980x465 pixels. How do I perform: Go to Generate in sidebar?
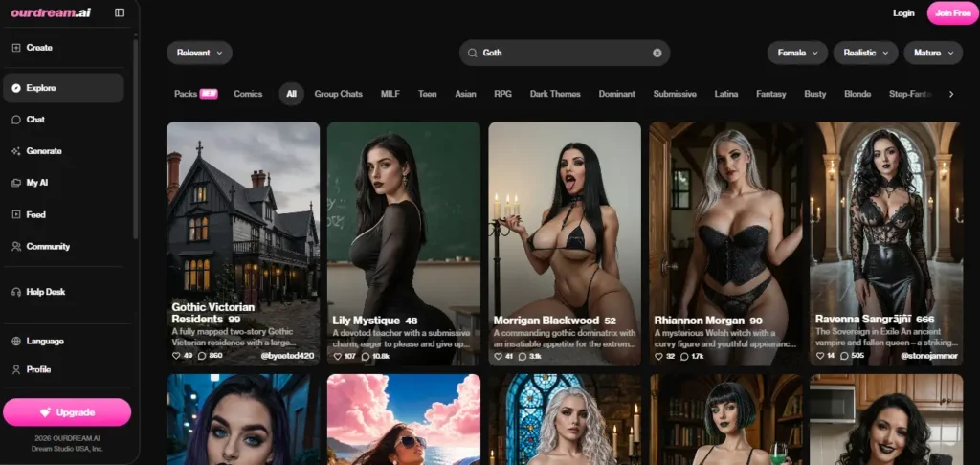[x=64, y=151]
